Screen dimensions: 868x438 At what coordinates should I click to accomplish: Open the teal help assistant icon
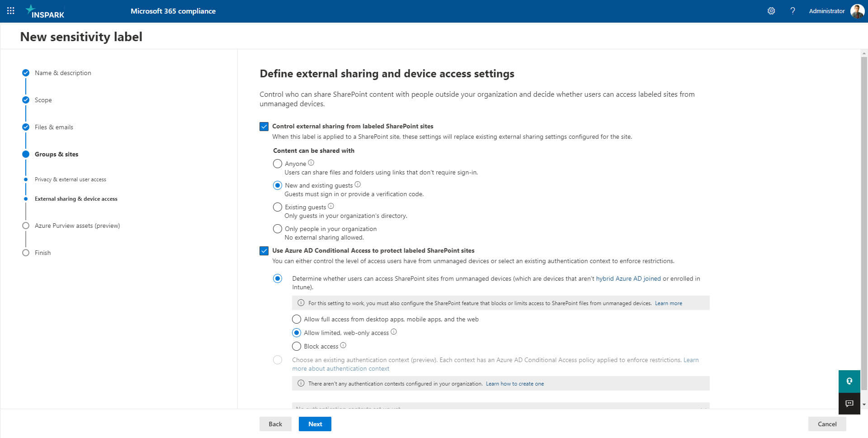[849, 381]
